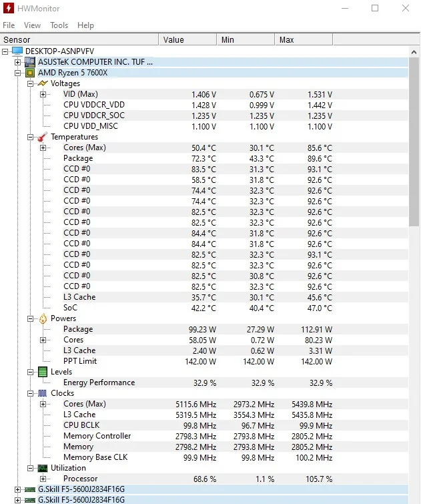Click the green Levels icon
The image size is (421, 504).
point(43,372)
